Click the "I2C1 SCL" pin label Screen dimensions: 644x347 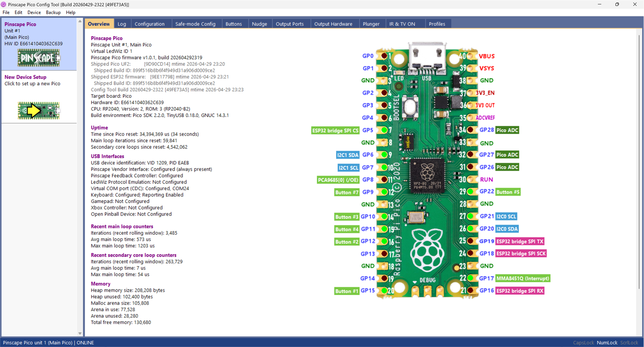(349, 167)
